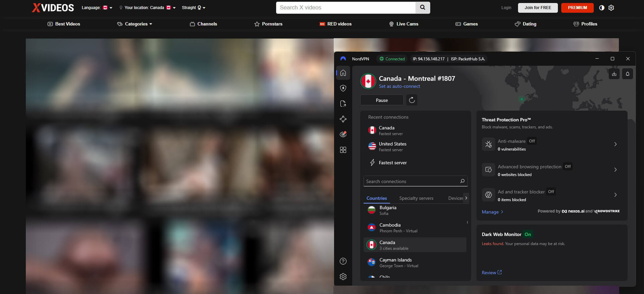Open NordVPN settings gear in sidebar
The height and width of the screenshot is (294, 644).
click(343, 277)
